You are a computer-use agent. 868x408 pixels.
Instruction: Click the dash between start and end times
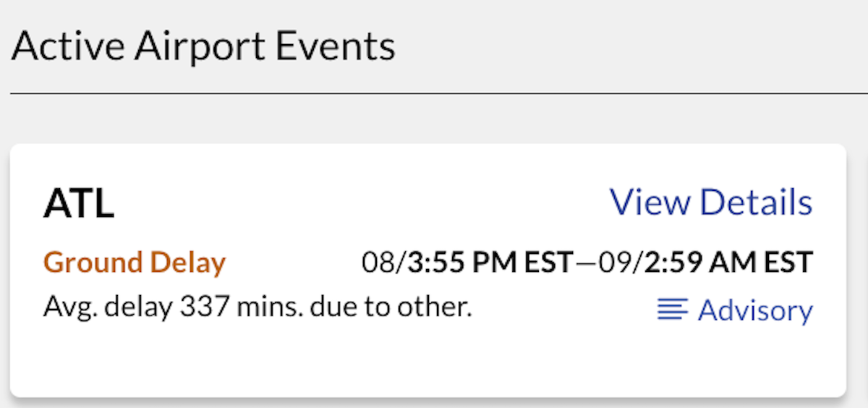587,263
